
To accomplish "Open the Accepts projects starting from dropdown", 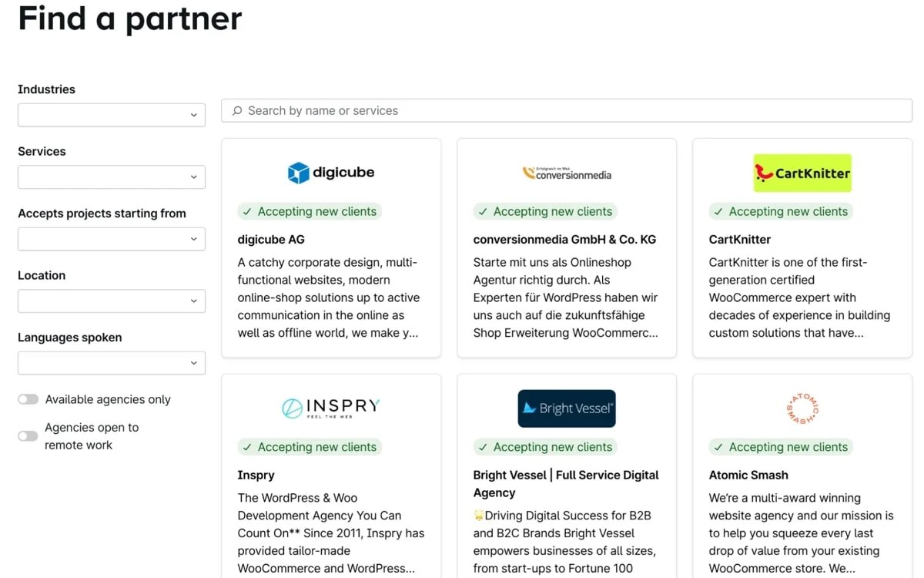I will [x=111, y=239].
